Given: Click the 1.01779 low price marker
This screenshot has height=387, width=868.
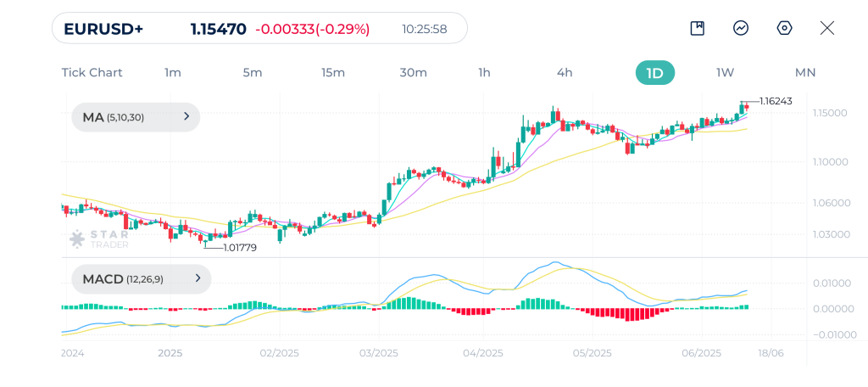Looking at the screenshot, I should click(239, 248).
